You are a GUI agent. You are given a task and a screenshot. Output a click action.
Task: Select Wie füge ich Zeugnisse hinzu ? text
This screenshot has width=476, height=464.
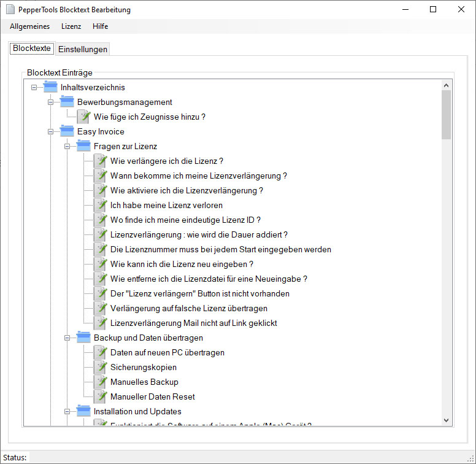point(149,117)
